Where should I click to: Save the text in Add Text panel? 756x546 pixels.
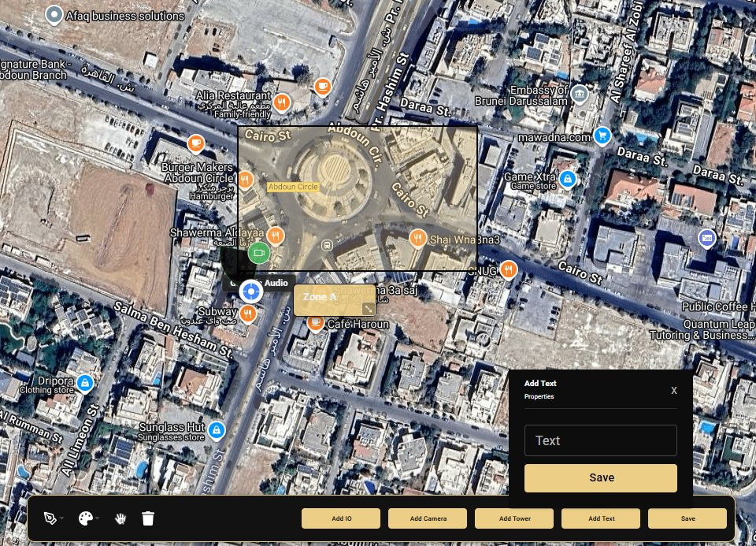click(600, 477)
